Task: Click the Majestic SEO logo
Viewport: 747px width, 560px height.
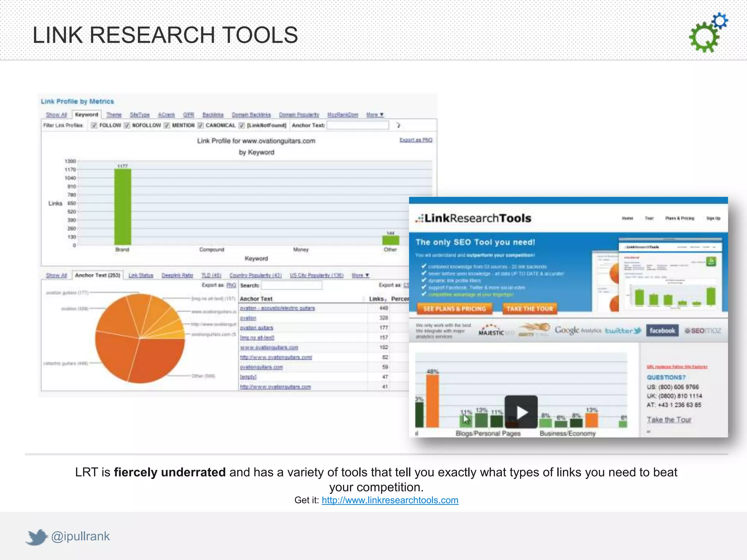Action: click(x=496, y=330)
